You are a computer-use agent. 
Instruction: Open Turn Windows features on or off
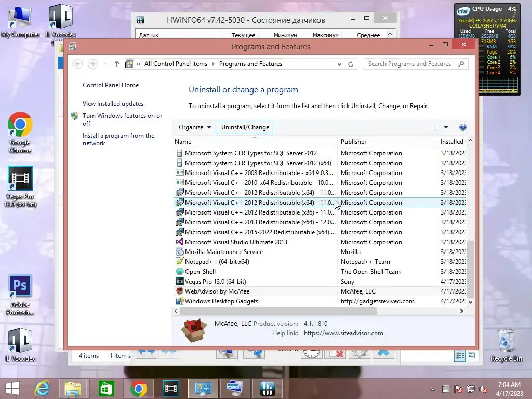[x=122, y=119]
